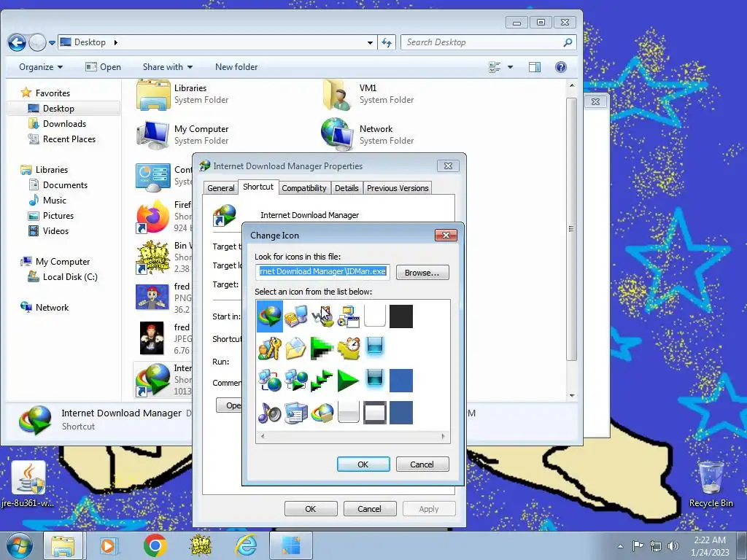
Task: Choose the IDM globe with box icon
Action: 322,413
